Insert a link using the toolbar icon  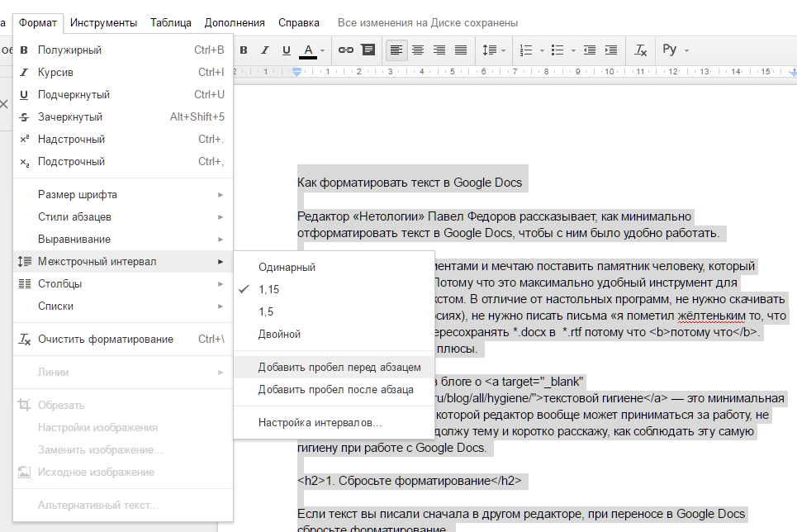tap(346, 50)
